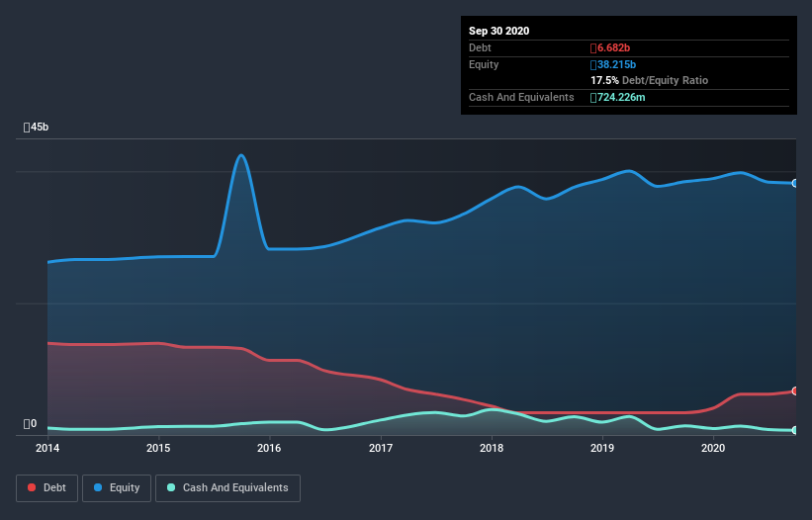Click the 0 y-axis label
The width and height of the screenshot is (812, 520).
pos(30,424)
